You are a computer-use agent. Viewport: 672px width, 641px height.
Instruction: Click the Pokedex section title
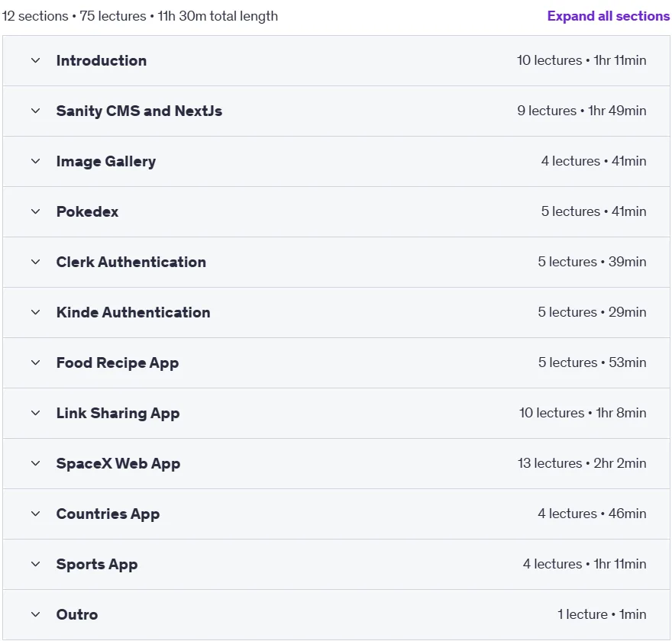87,211
